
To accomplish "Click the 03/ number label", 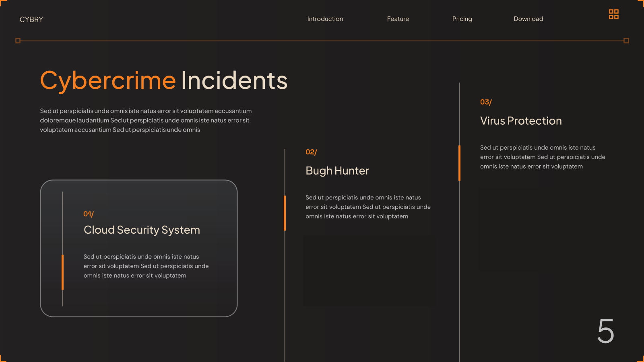I will [x=486, y=102].
